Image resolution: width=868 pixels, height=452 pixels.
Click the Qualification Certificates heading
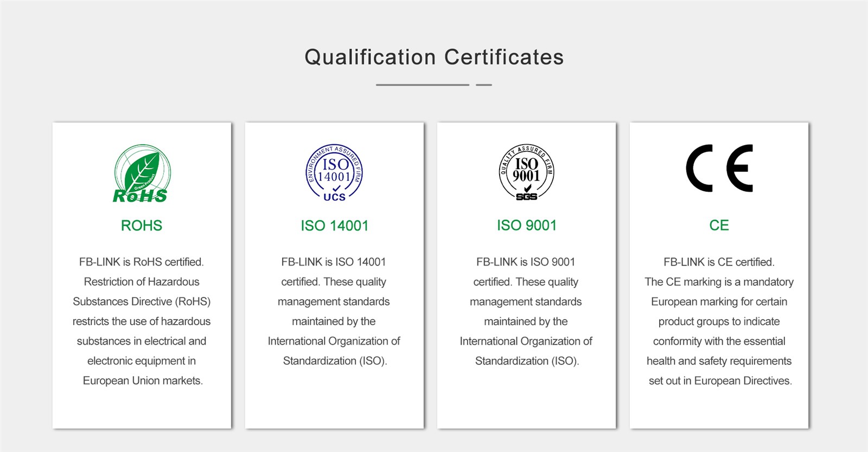(434, 57)
